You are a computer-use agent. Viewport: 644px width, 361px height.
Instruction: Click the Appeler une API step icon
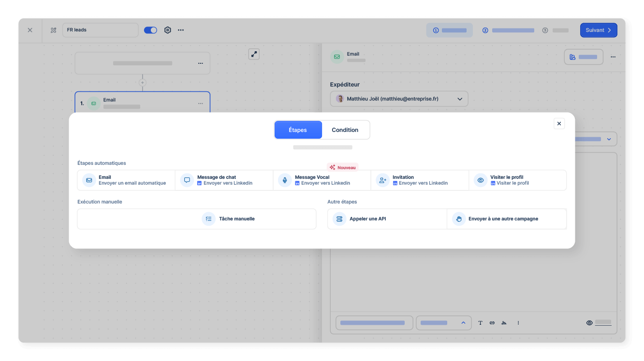pos(339,218)
